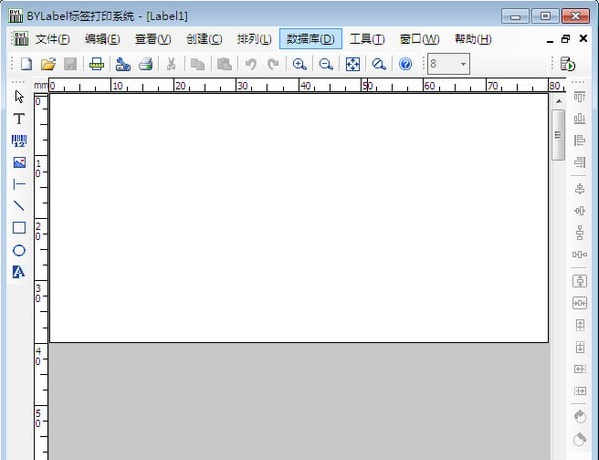Open file with the folder icon
The image size is (599, 460).
(48, 64)
